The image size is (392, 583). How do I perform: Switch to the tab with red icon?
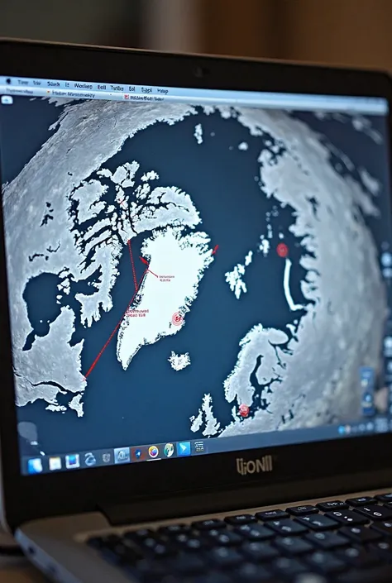[x=143, y=98]
